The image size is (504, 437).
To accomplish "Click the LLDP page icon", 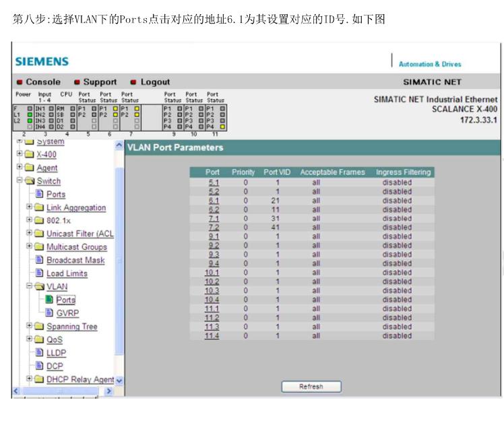I will coord(39,353).
